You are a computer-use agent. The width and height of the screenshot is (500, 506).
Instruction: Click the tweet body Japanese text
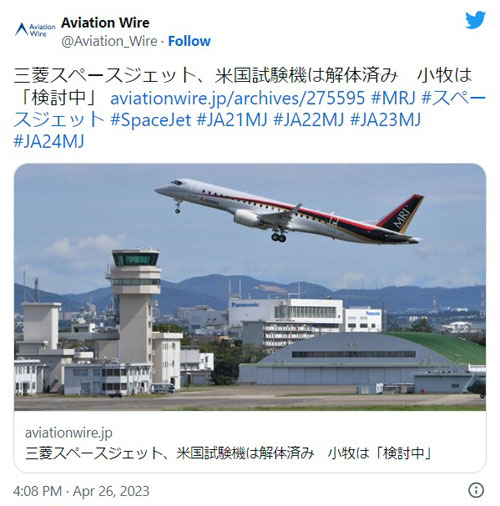(243, 86)
